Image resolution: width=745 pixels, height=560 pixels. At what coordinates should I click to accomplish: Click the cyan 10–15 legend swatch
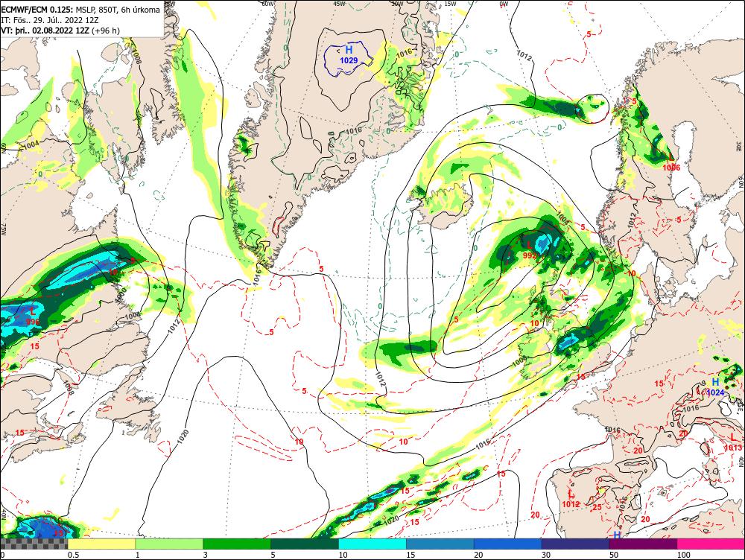[x=372, y=544]
